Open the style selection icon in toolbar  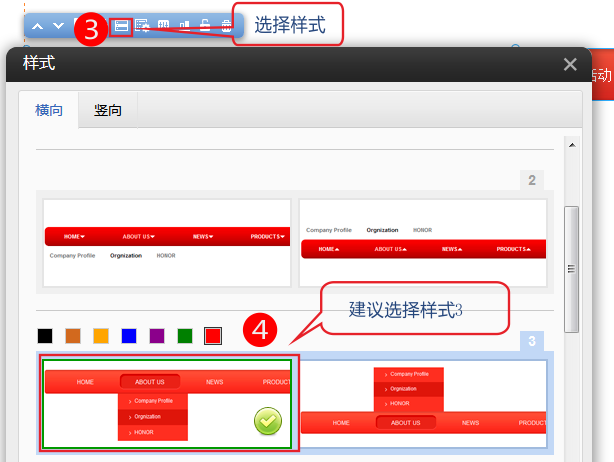click(121, 26)
